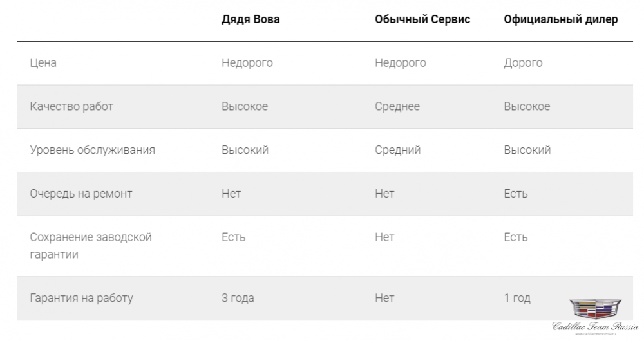Image resolution: width=644 pixels, height=341 pixels.
Task: Select the Средний service level cell
Action: click(397, 150)
